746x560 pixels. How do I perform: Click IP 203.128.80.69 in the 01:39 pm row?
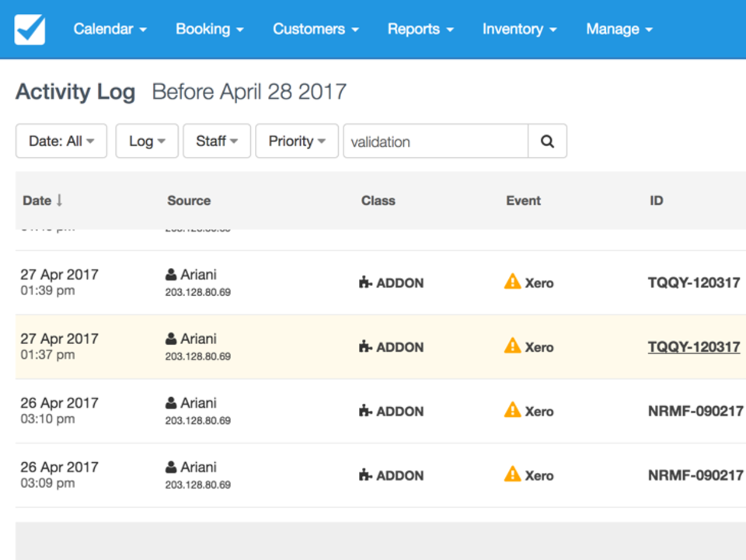(x=198, y=292)
